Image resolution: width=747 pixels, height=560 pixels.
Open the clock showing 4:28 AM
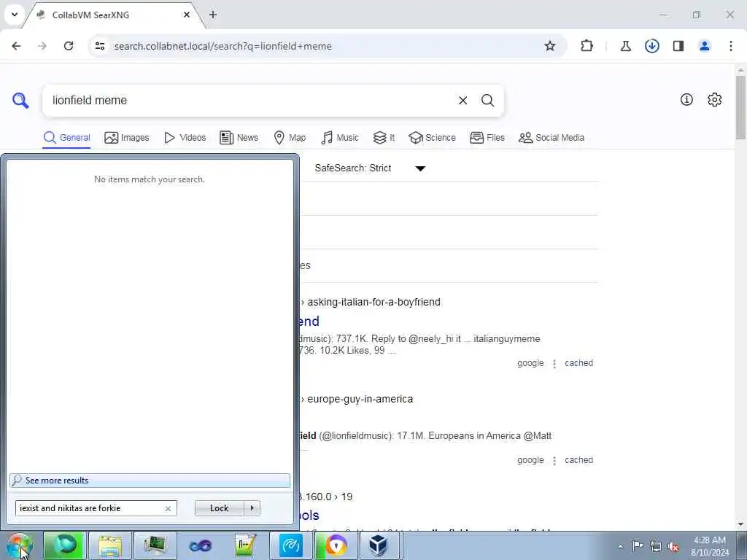(x=710, y=546)
